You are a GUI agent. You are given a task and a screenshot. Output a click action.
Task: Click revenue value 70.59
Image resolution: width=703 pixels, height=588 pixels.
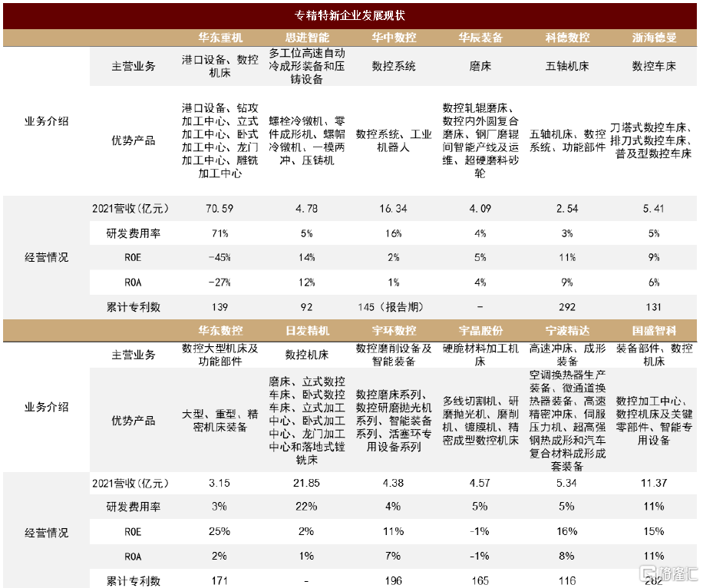click(x=219, y=209)
